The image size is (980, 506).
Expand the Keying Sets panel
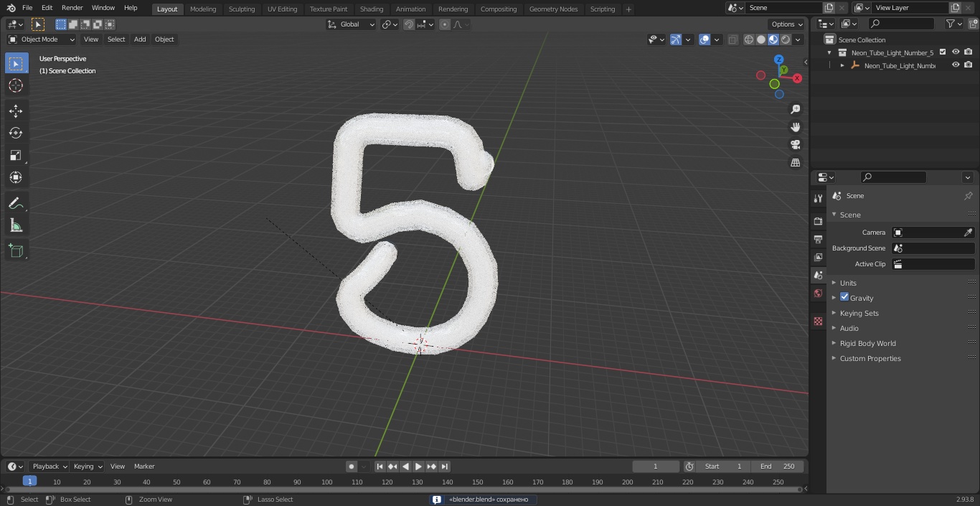[x=859, y=313]
